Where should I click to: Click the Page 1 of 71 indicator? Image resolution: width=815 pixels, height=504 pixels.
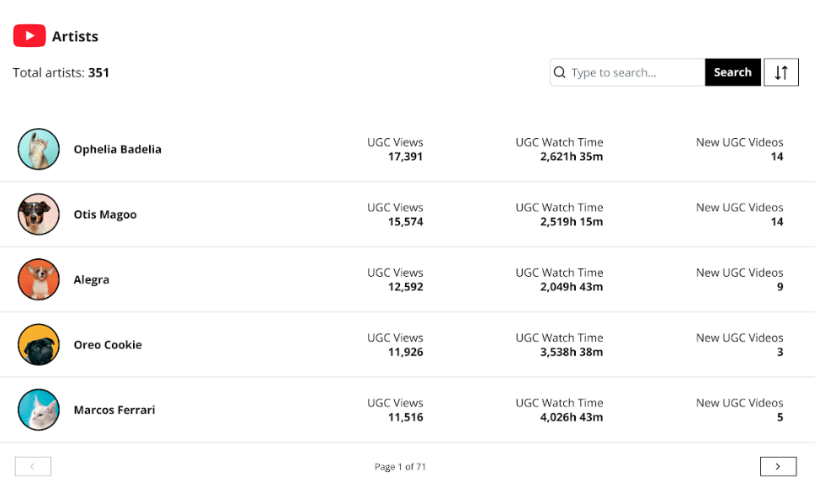pyautogui.click(x=400, y=467)
